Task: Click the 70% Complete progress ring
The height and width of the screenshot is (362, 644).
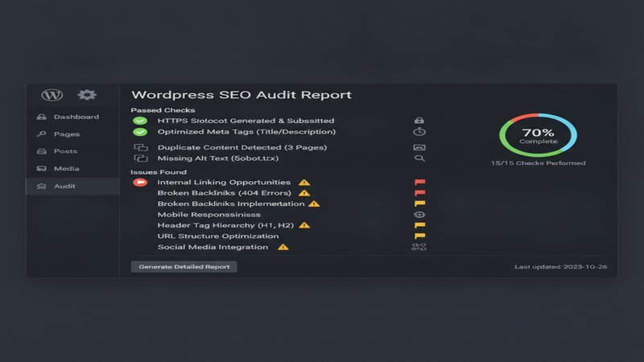Action: point(538,135)
